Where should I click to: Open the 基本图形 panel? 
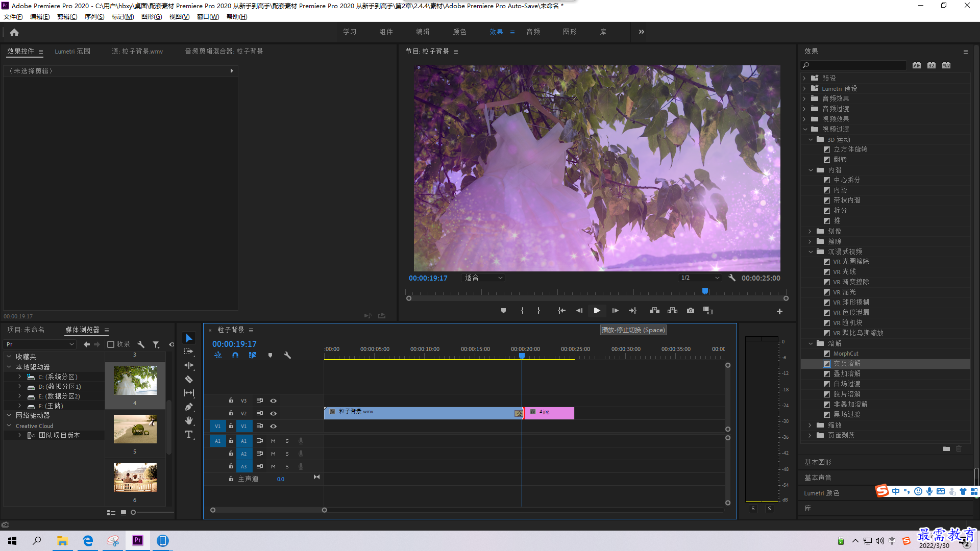818,463
